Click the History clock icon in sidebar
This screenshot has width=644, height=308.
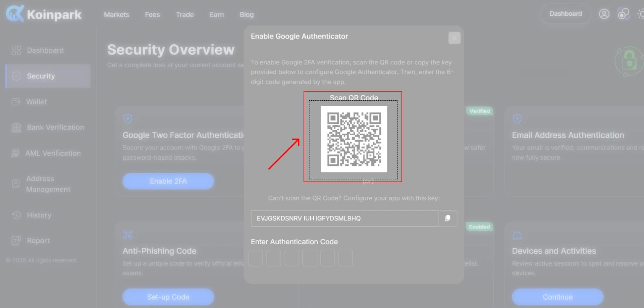16,215
